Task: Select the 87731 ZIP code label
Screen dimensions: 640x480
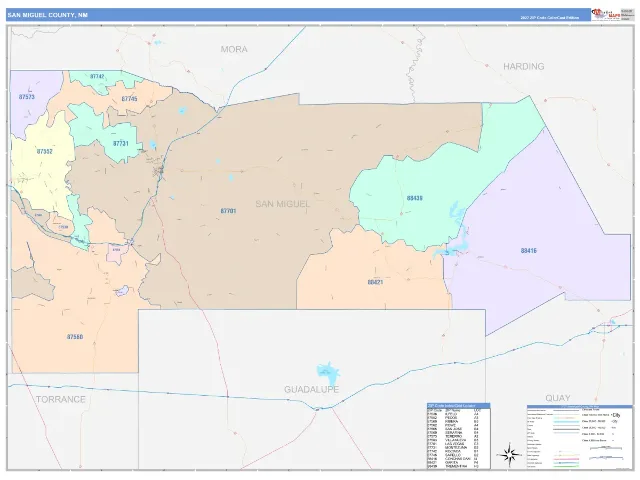Action: [x=121, y=143]
